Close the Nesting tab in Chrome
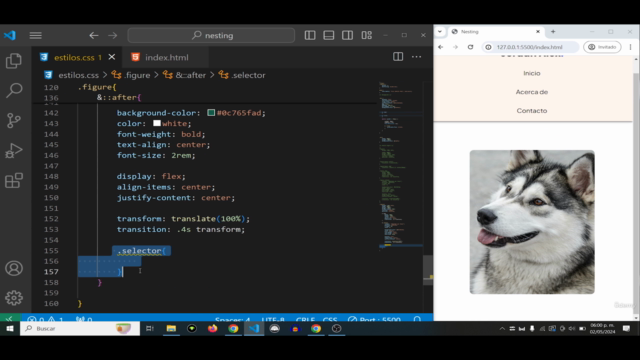The height and width of the screenshot is (360, 640). point(538,31)
